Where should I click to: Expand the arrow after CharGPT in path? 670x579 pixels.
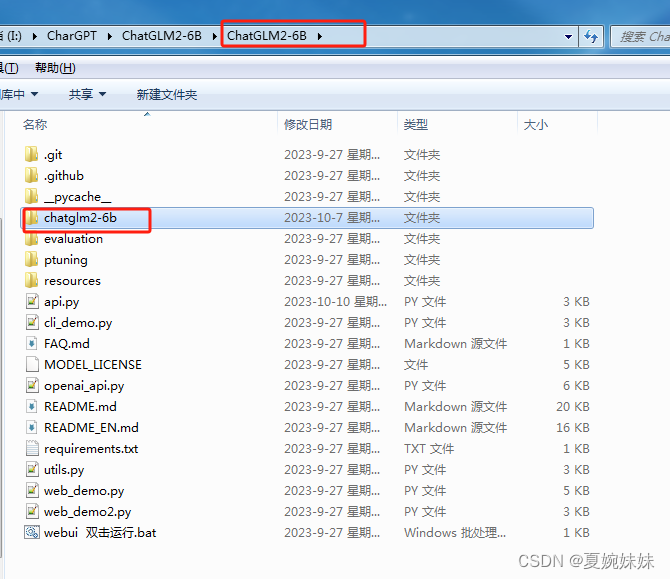tap(109, 36)
